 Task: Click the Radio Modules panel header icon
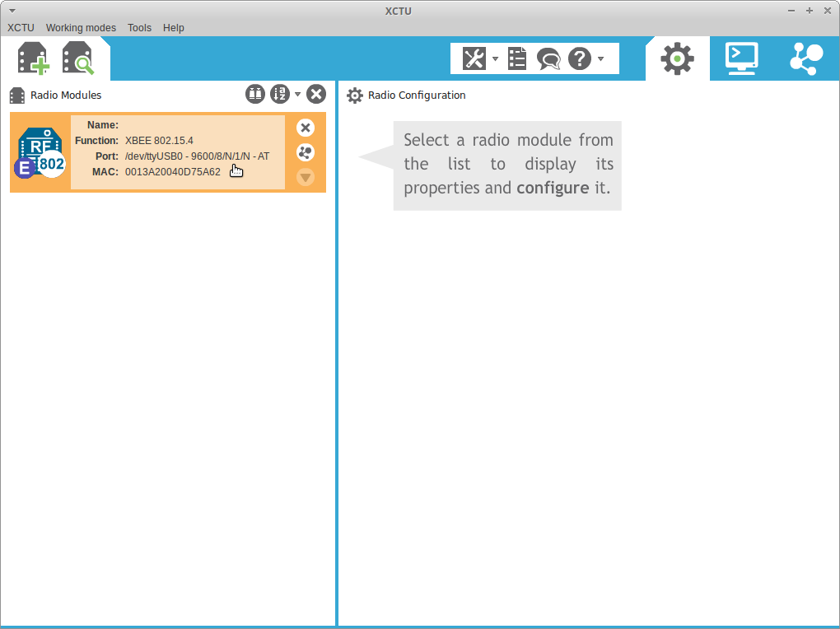click(x=17, y=96)
